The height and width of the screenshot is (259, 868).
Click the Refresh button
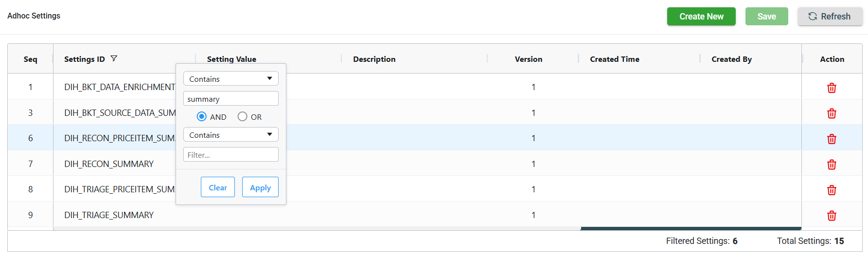(830, 17)
